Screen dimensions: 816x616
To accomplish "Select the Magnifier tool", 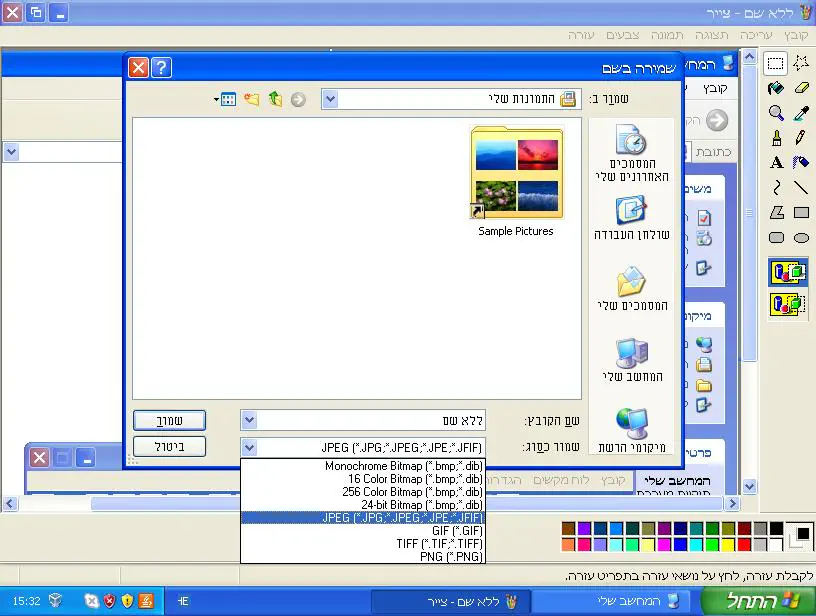I will pyautogui.click(x=776, y=113).
